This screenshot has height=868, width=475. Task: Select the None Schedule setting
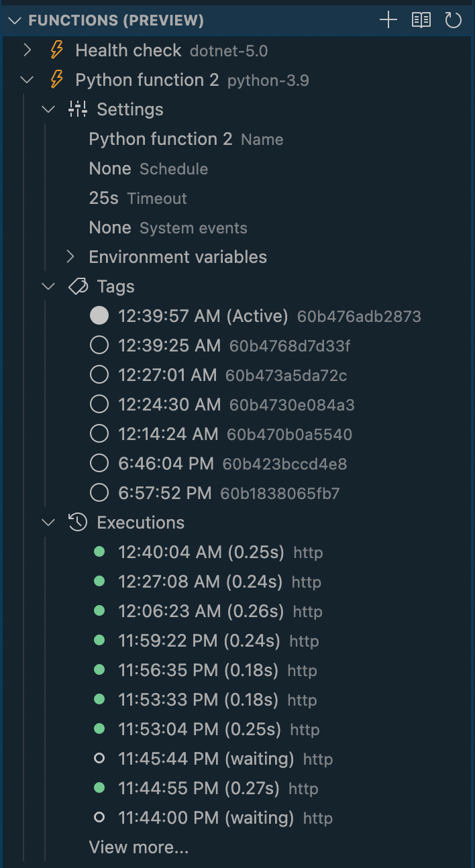(x=148, y=168)
